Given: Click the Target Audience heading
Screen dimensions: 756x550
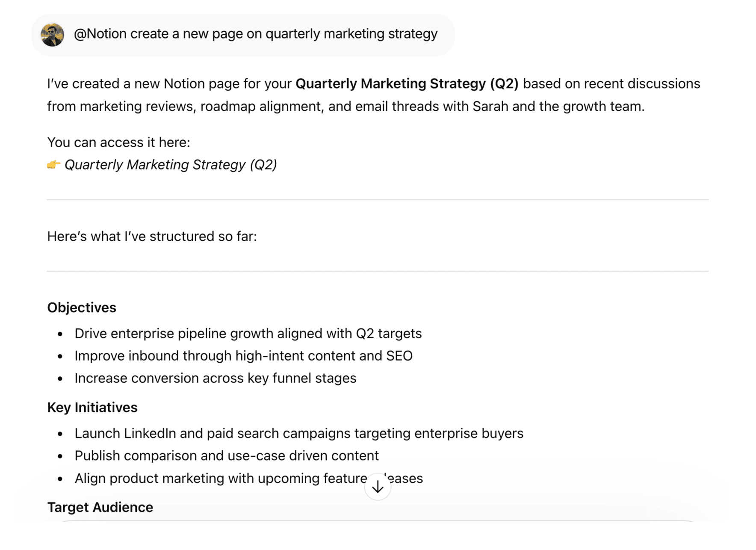Looking at the screenshot, I should click(100, 507).
